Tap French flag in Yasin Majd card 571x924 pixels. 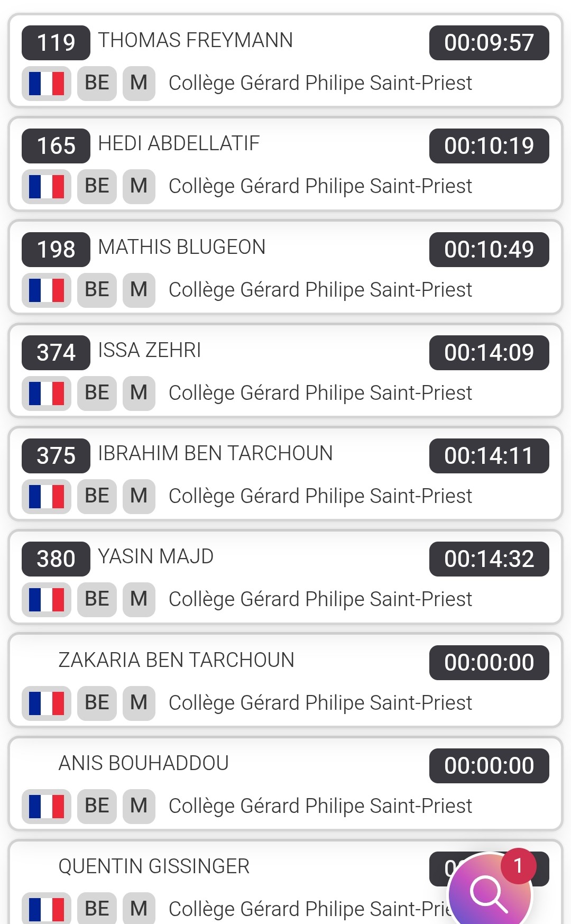coord(47,599)
